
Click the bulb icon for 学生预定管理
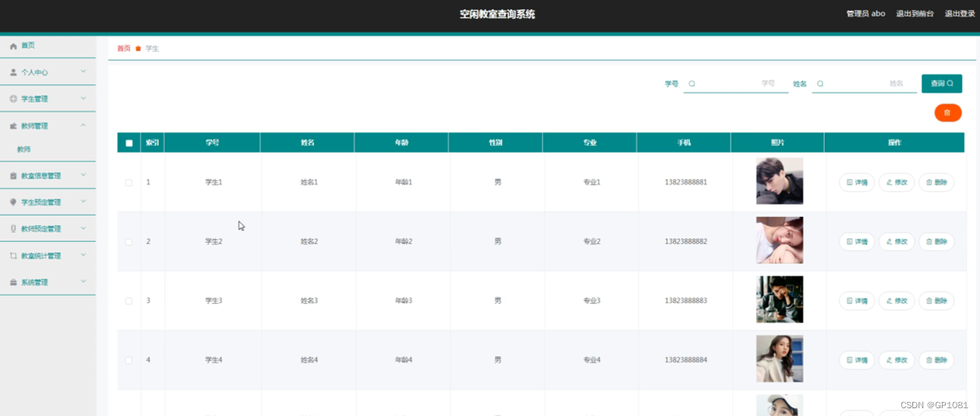tap(13, 202)
